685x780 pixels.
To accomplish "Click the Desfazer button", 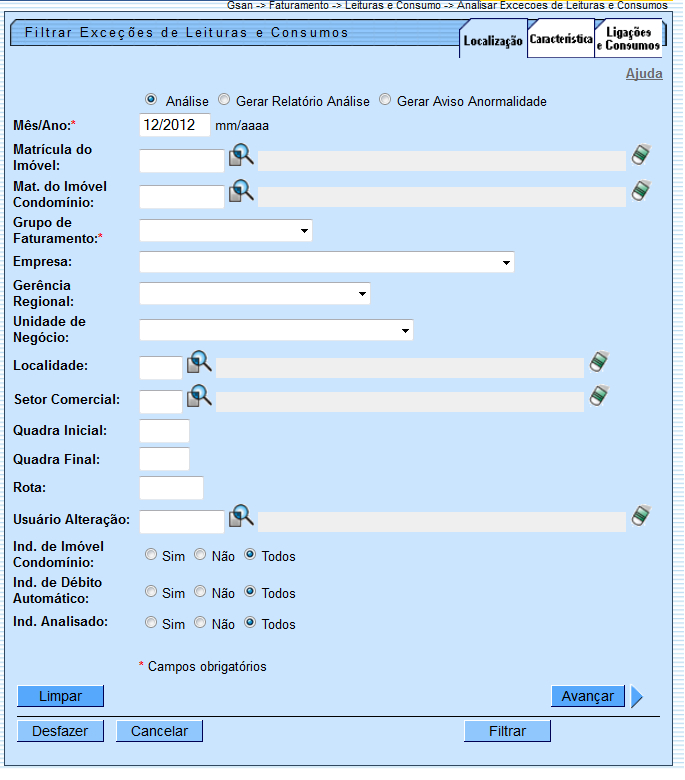I will tap(60, 731).
